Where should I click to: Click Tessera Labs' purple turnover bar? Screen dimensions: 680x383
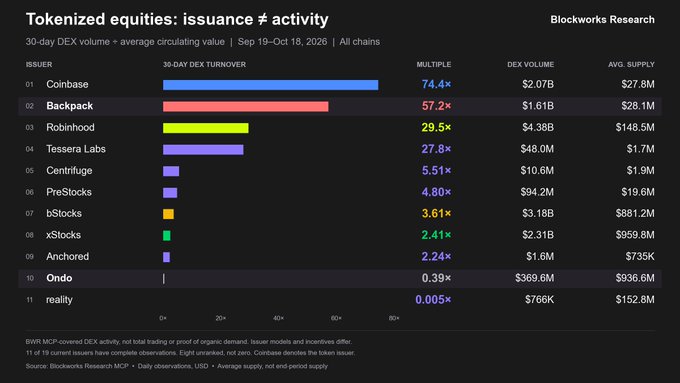[x=203, y=150]
